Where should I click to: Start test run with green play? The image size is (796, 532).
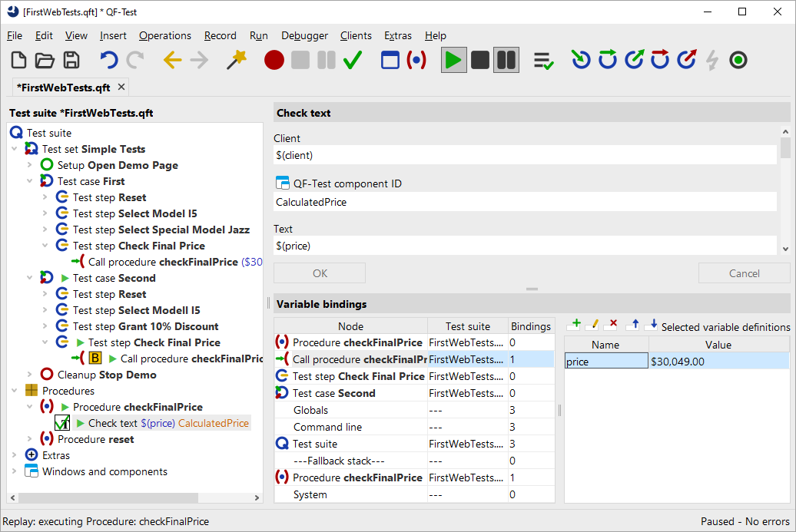point(453,60)
